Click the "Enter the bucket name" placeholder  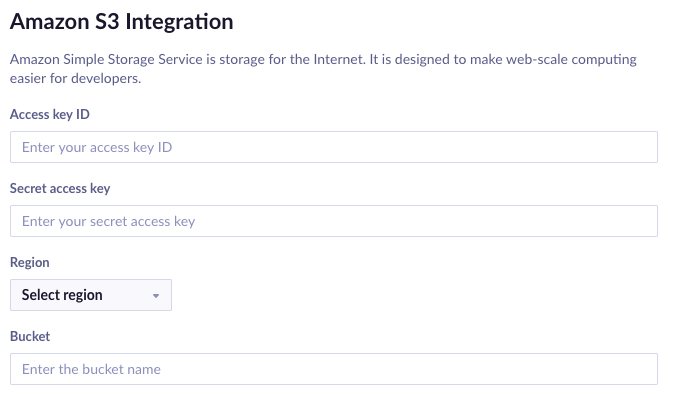click(91, 369)
